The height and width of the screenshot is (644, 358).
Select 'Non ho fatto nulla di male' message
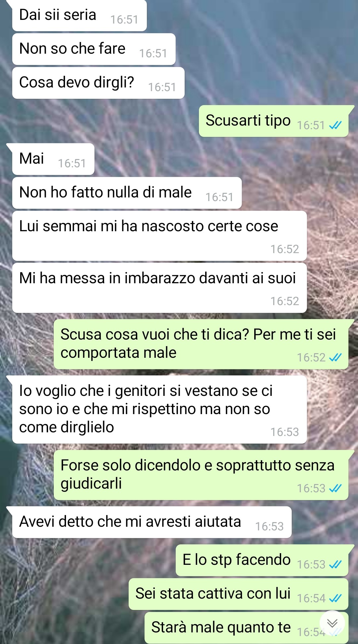[x=127, y=193]
